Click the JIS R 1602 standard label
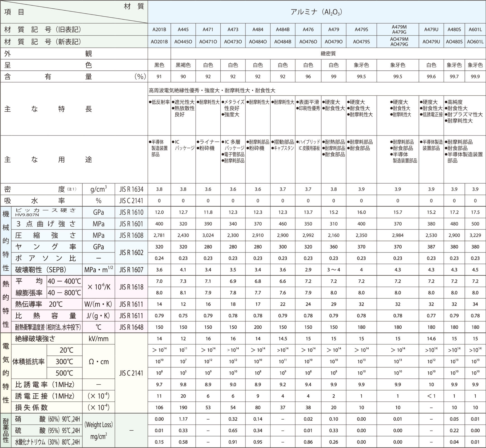Image resolution: width=486 pixels, height=448 pixels. (x=131, y=252)
